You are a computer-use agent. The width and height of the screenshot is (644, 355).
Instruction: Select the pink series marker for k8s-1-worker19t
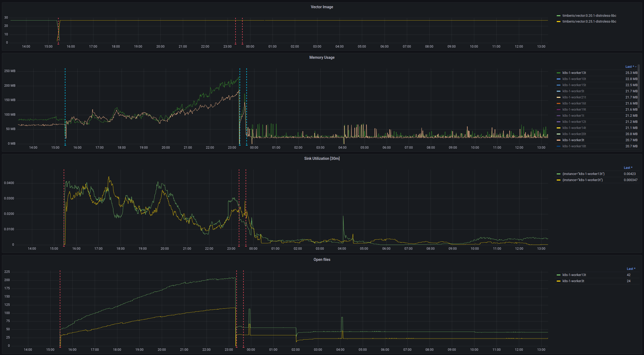click(559, 109)
